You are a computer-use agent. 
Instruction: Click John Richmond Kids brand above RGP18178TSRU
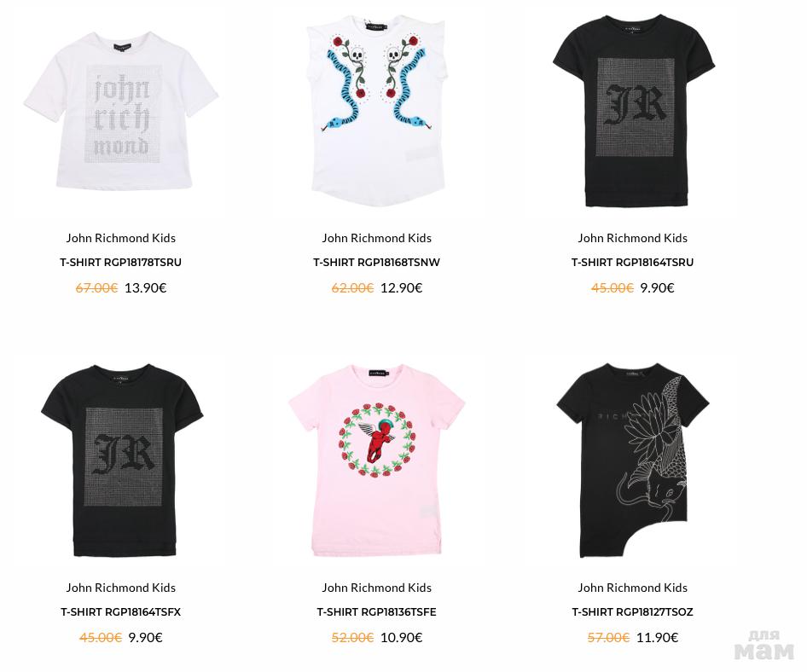click(x=121, y=238)
